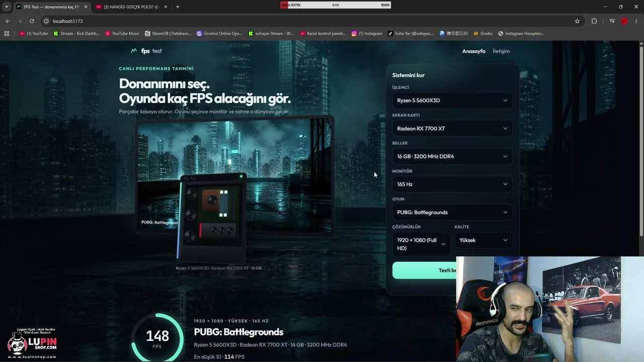Open the SteamDB Database bookmark
644x362 pixels.
pyautogui.click(x=168, y=34)
